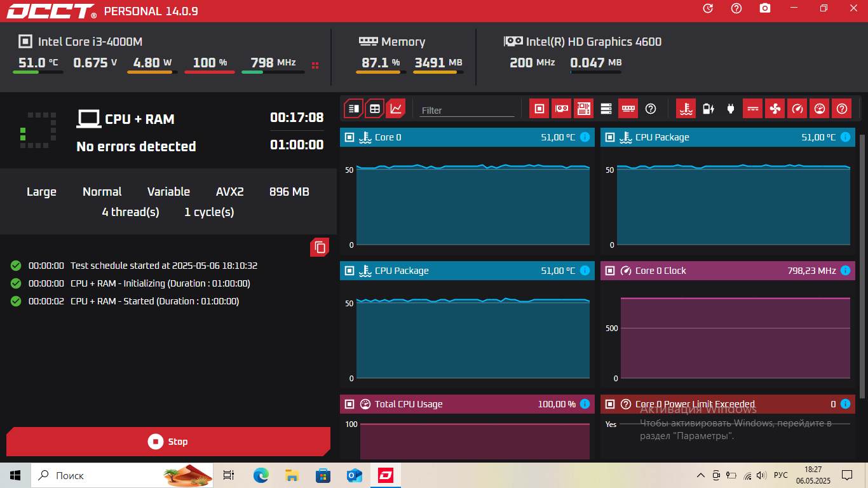Open the Windows Start menu
This screenshot has height=488, width=868.
point(15,475)
